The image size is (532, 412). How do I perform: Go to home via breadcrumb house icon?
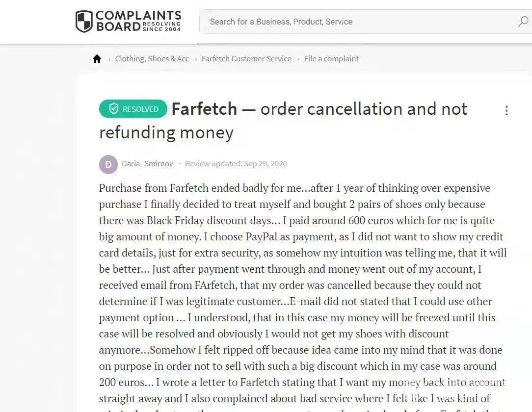(97, 59)
